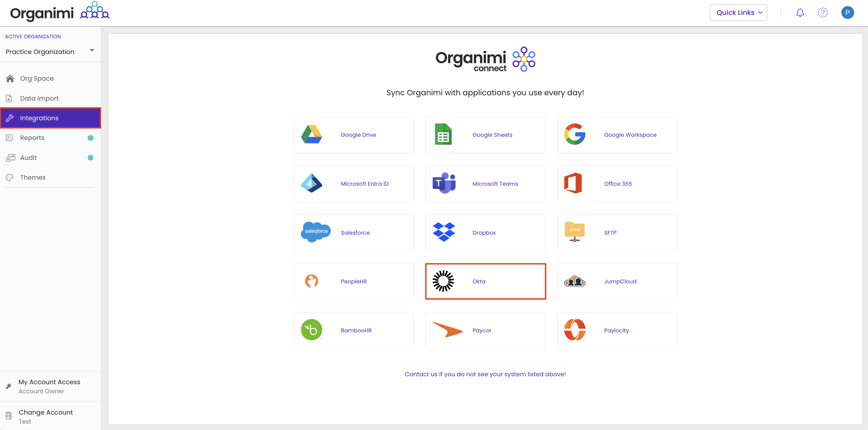
Task: Expand the Practice Organization selector
Action: point(50,52)
